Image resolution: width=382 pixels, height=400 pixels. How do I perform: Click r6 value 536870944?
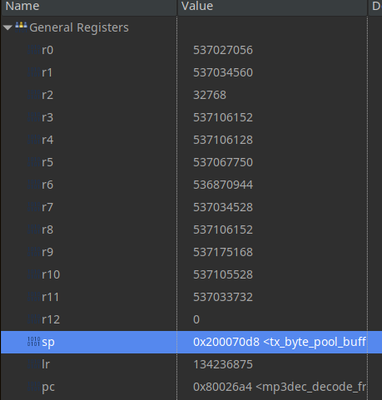tap(223, 185)
